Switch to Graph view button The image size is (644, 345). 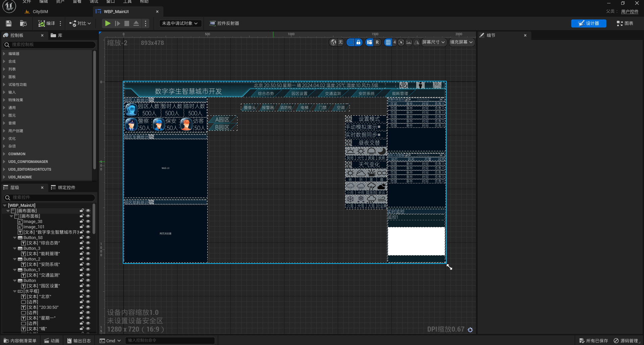pyautogui.click(x=625, y=23)
